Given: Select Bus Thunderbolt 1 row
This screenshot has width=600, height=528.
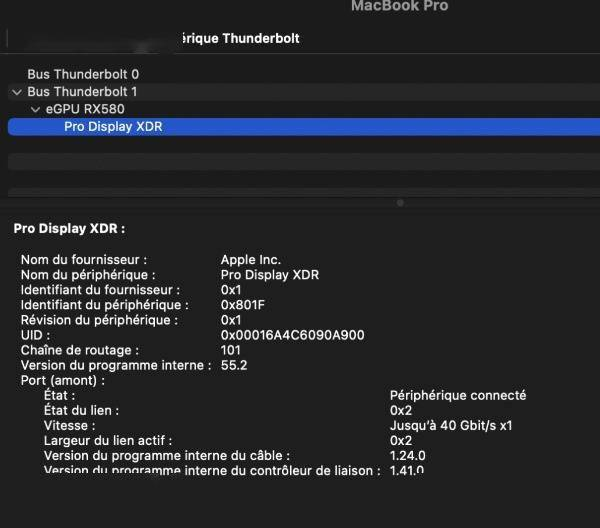Looking at the screenshot, I should [304, 92].
